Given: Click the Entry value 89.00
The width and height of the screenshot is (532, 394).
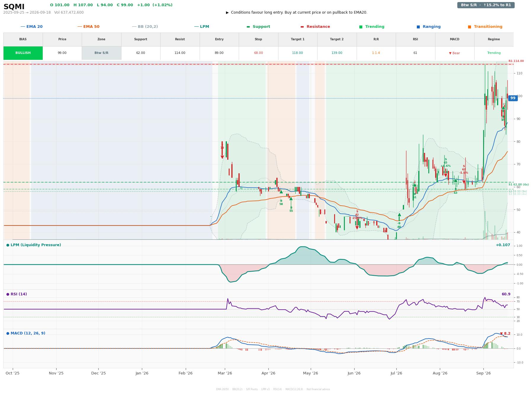Looking at the screenshot, I should 219,53.
